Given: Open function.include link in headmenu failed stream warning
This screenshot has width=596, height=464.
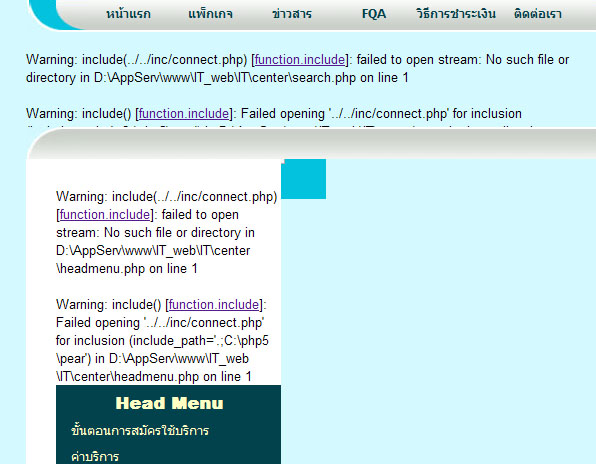Looking at the screenshot, I should (x=105, y=215).
